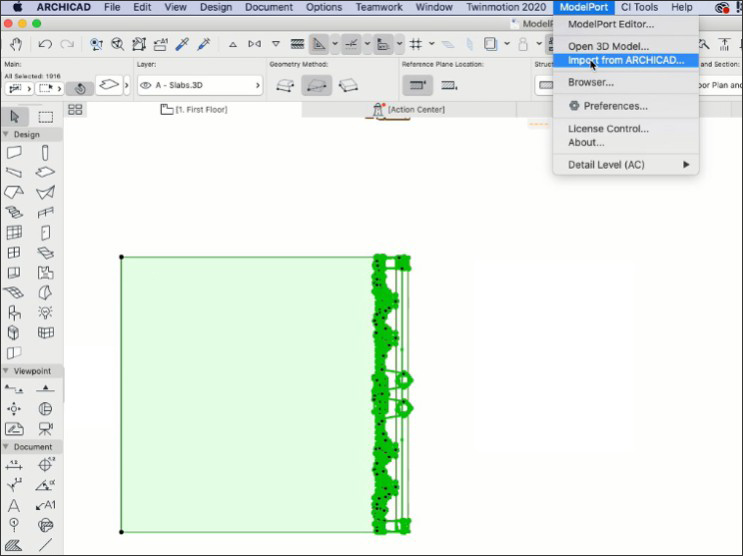The width and height of the screenshot is (743, 556).
Task: Select the Curtain Wall tool
Action: (x=14, y=232)
